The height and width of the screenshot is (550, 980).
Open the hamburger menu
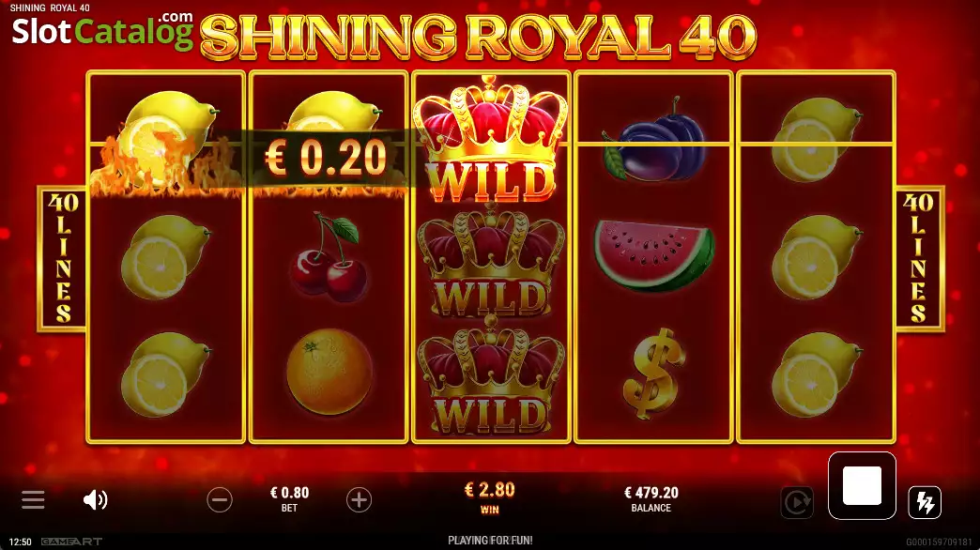[x=33, y=500]
